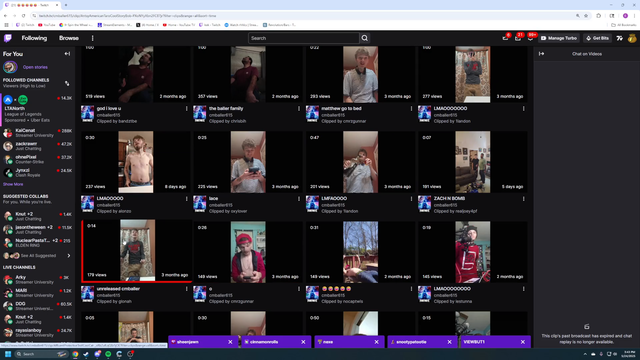Open Chrome extensions puzzle icon
The width and height of the screenshot is (640, 360).
coord(599,16)
